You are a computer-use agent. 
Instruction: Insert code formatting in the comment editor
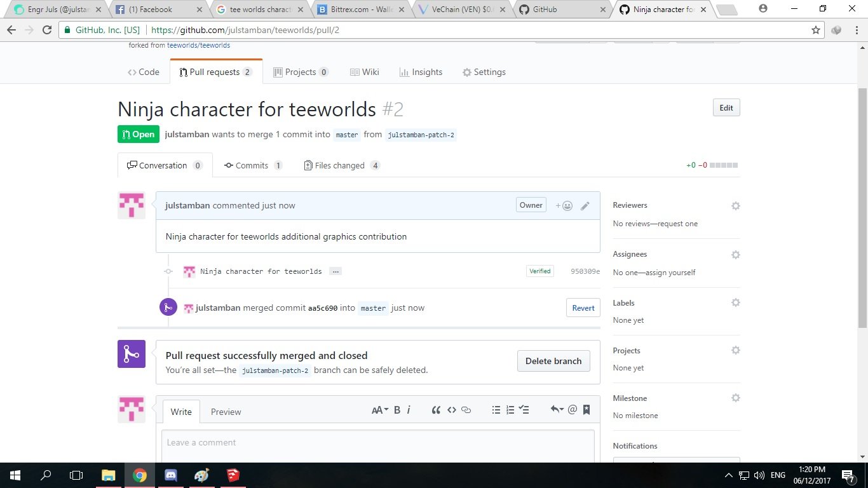(x=452, y=410)
